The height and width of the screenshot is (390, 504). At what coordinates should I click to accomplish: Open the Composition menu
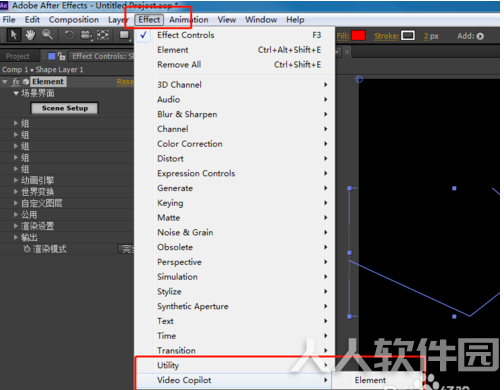tap(74, 20)
